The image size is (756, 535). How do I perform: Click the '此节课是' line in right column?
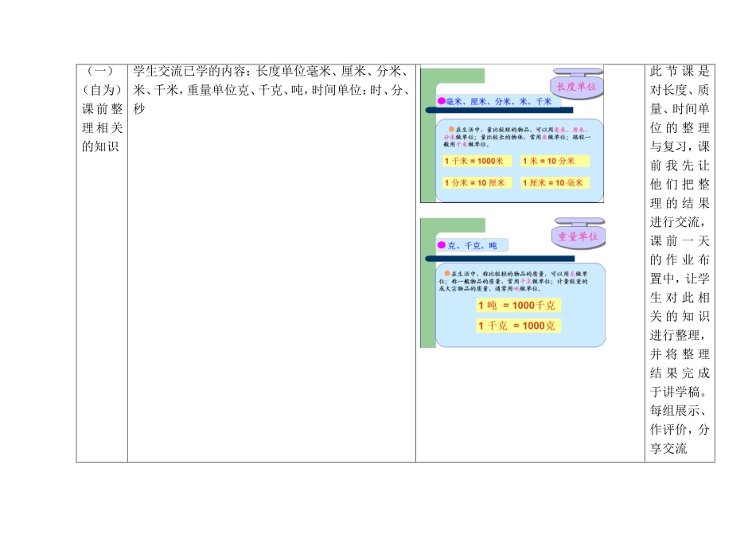tap(680, 72)
